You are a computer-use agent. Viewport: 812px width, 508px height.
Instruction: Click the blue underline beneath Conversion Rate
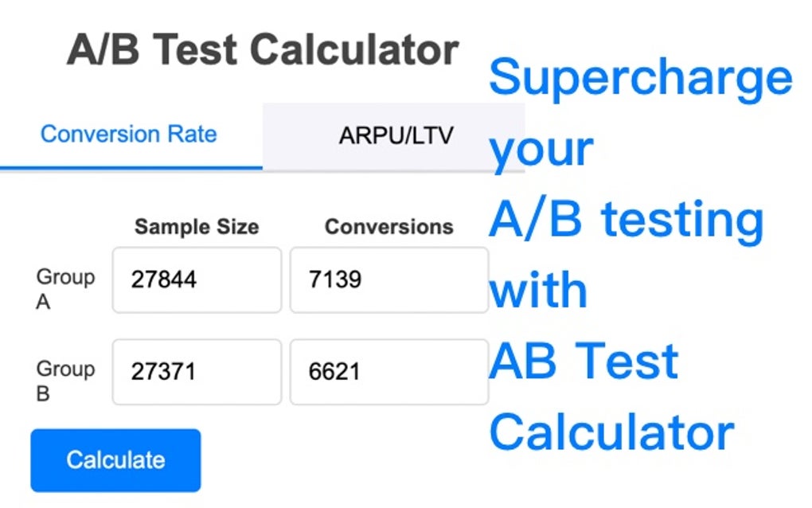(131, 166)
